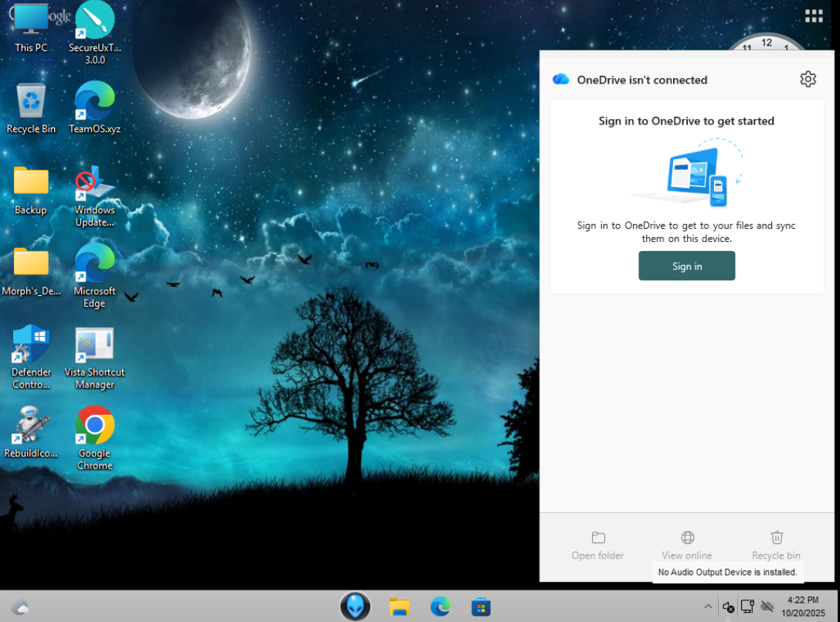Click the muted audio tray icon

pyautogui.click(x=728, y=607)
